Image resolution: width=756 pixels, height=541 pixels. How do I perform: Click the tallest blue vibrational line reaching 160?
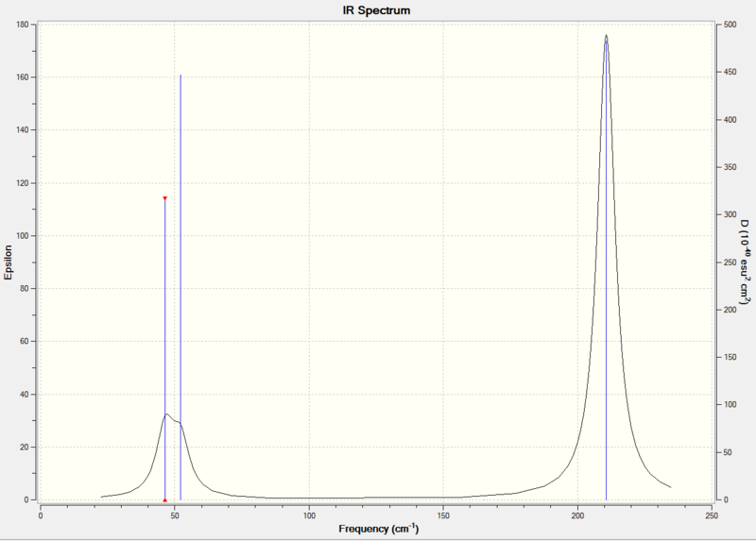180,287
